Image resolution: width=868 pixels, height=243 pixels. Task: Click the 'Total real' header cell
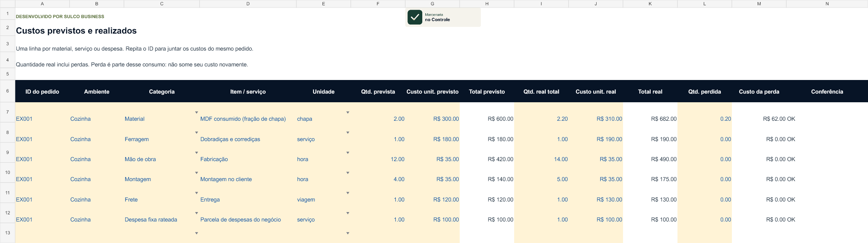coord(650,92)
